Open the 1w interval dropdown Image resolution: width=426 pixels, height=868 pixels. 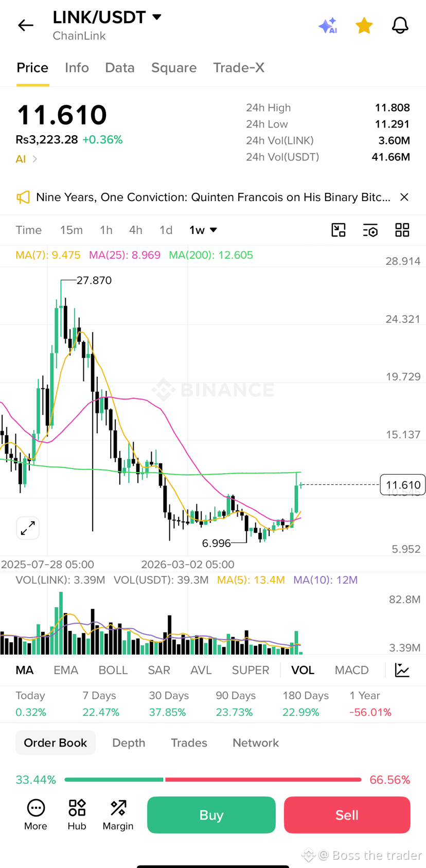pyautogui.click(x=203, y=230)
